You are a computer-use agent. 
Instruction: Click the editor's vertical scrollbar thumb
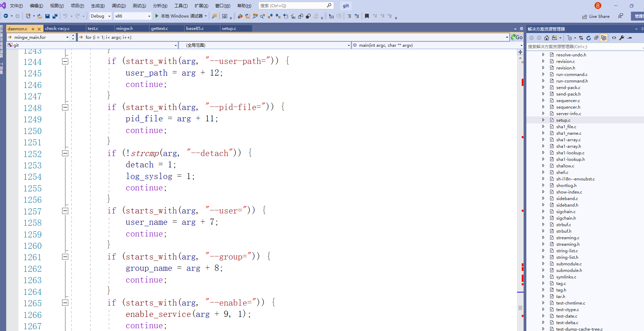(520, 308)
